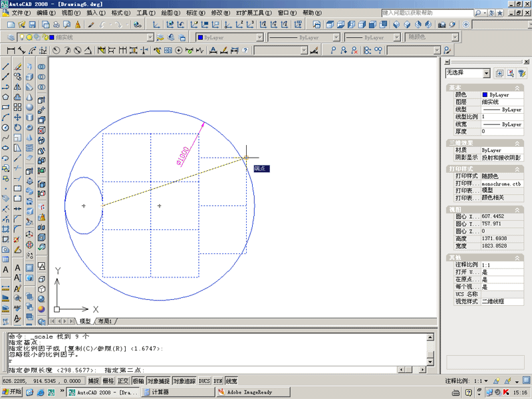This screenshot has height=399, width=532.
Task: Toggle 正交 ortho mode in status bar
Action: click(123, 381)
